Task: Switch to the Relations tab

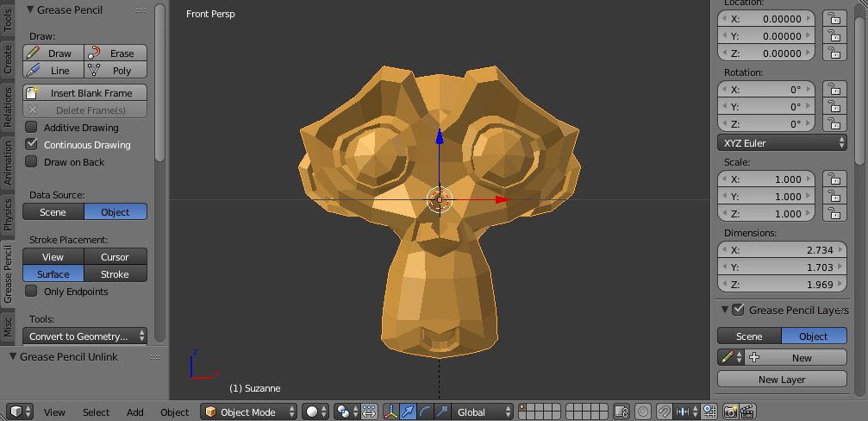Action: (8, 108)
